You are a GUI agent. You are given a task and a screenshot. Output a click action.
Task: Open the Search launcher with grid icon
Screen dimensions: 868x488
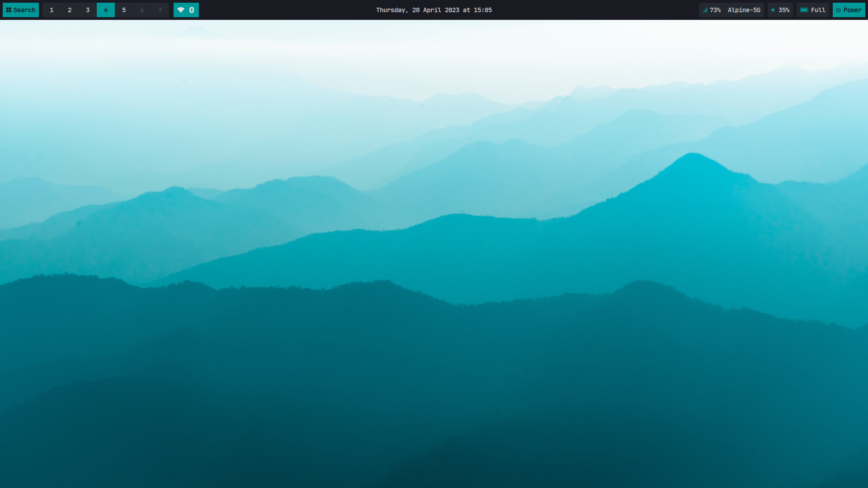tap(20, 10)
